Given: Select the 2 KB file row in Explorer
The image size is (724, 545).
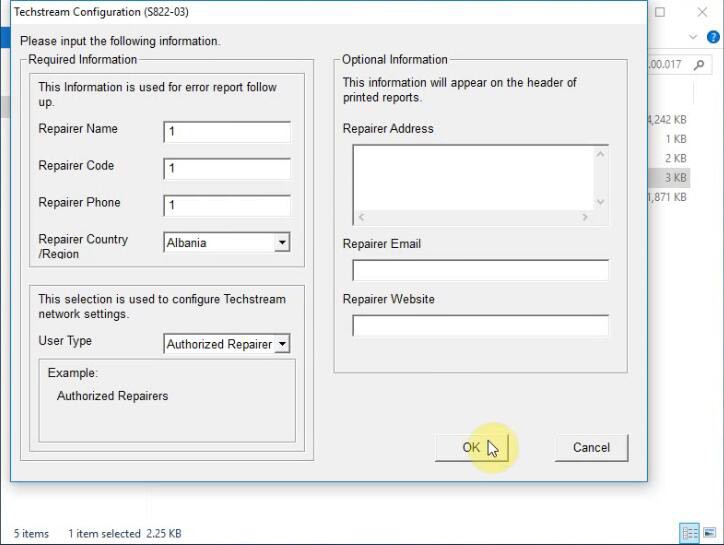Looking at the screenshot, I should tap(669, 158).
